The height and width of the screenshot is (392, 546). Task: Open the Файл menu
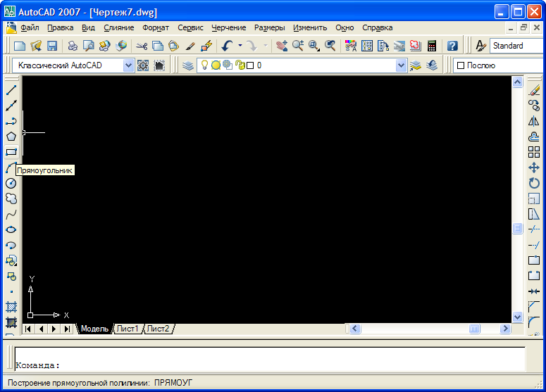tap(30, 28)
